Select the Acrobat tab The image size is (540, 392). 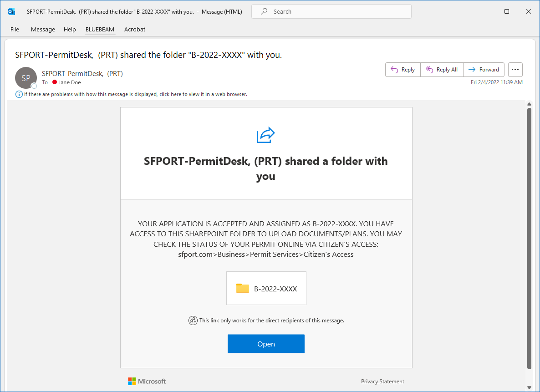click(134, 29)
